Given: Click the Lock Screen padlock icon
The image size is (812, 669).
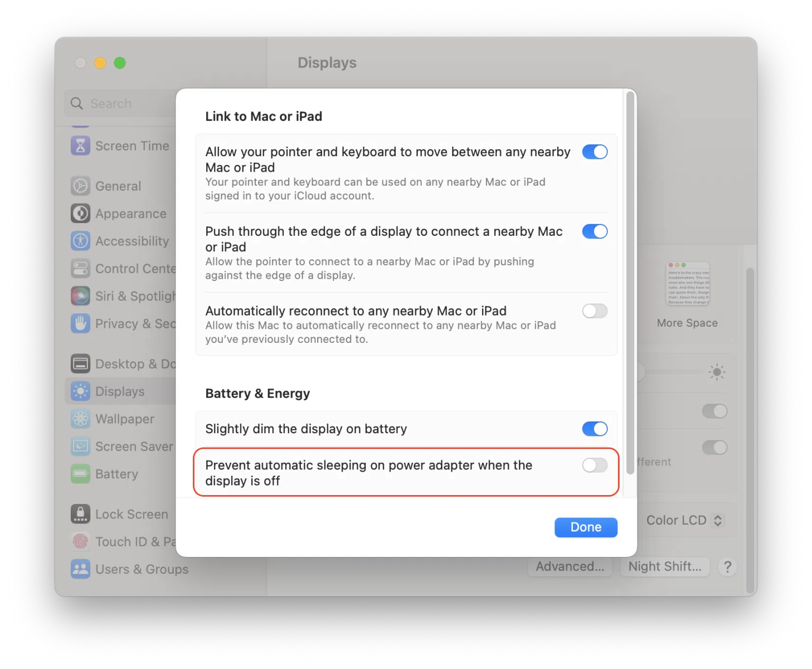Looking at the screenshot, I should coord(80,514).
